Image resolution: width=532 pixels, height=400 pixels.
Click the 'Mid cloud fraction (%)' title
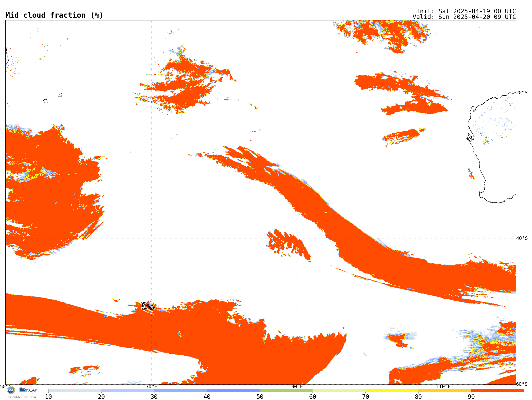54,15
